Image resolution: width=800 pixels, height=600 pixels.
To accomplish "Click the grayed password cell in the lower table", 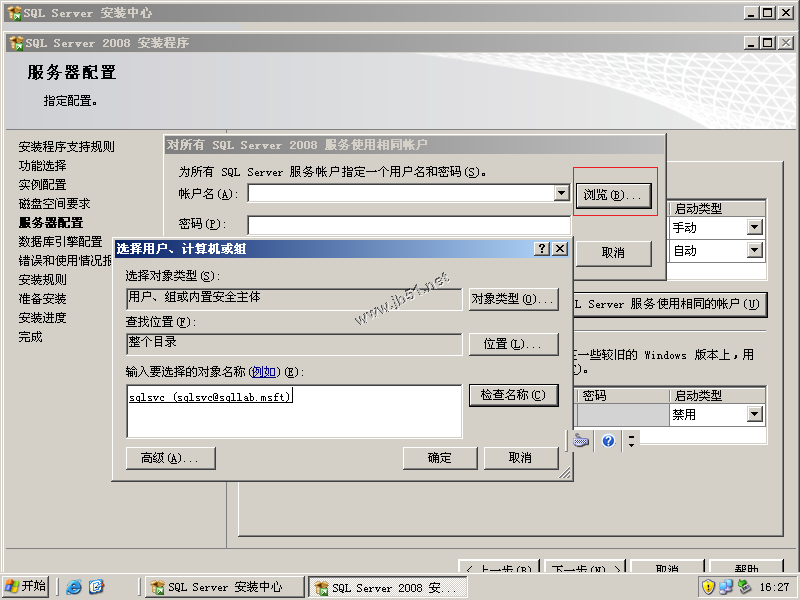I will coord(622,414).
